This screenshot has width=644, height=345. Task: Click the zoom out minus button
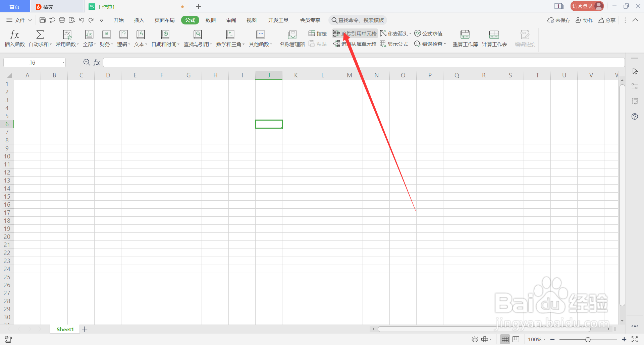552,339
